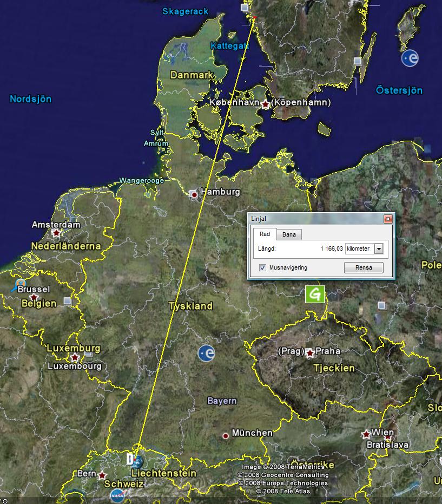Screen dimensions: 442x504
Task: Click the Tjeckien country label
Action: click(x=334, y=368)
